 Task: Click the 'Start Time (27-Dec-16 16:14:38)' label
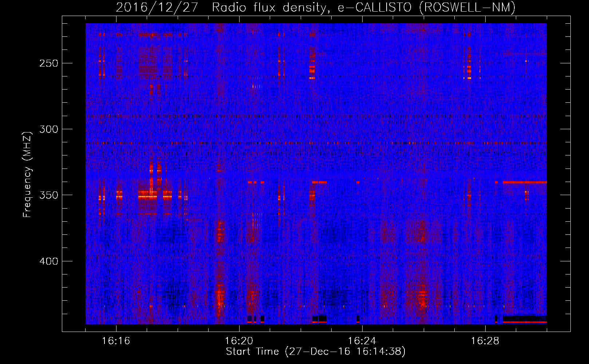coord(316,352)
